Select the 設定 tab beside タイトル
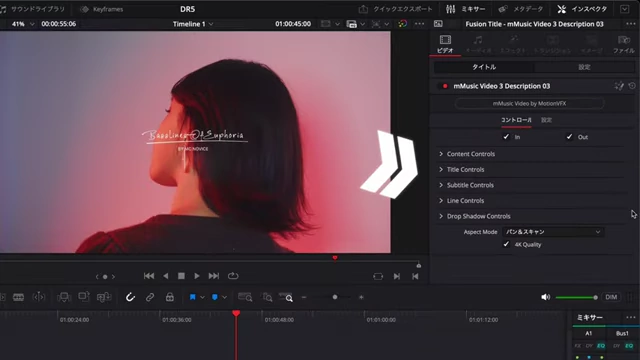Viewport: 640px width, 360px height. [x=584, y=67]
